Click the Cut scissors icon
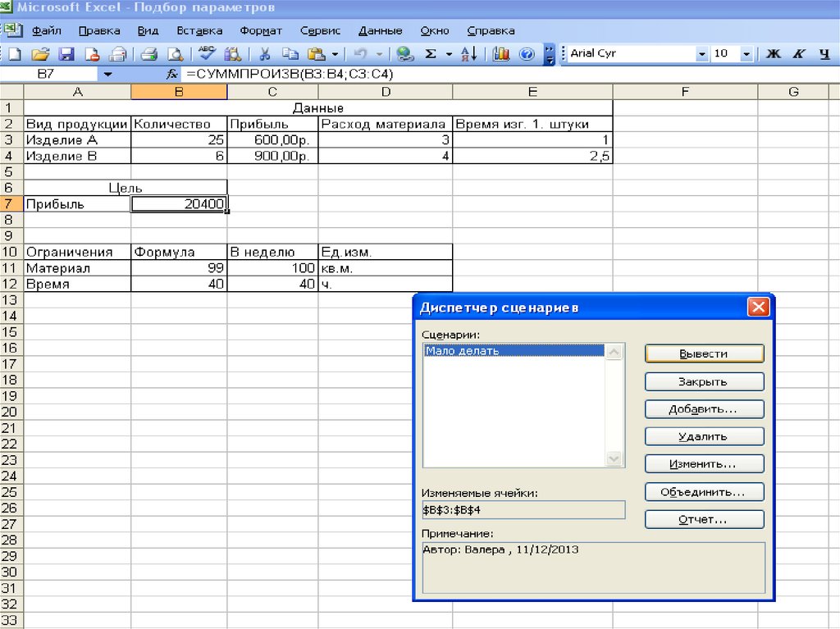Viewport: 840px width, 629px height. click(x=264, y=54)
